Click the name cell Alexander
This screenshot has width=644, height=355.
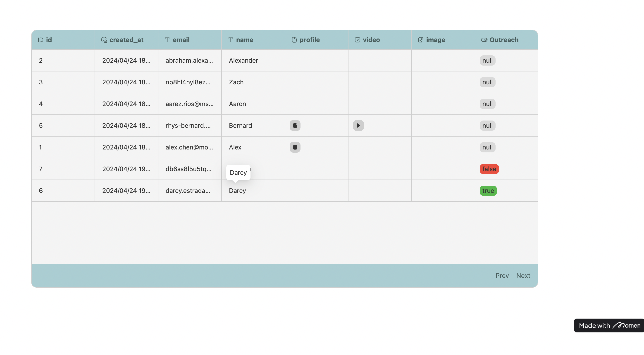click(253, 60)
